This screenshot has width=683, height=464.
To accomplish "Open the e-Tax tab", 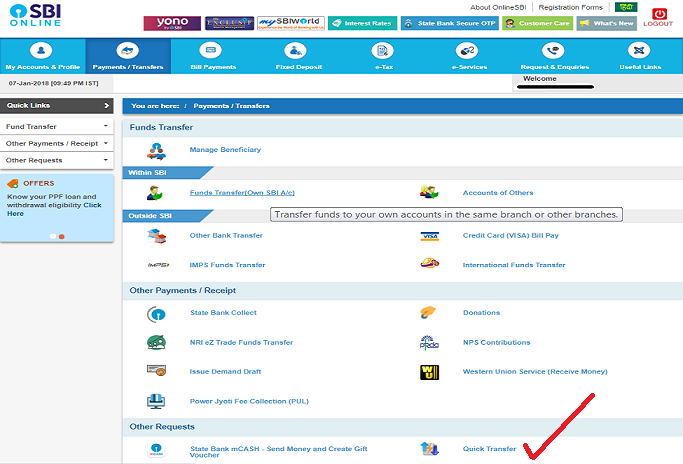I will click(384, 56).
